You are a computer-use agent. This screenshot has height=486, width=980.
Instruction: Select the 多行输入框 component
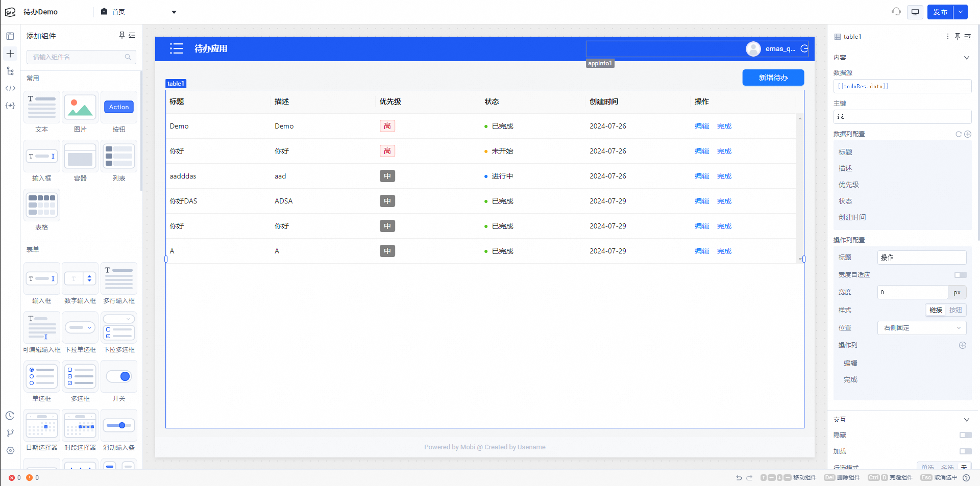(x=119, y=284)
